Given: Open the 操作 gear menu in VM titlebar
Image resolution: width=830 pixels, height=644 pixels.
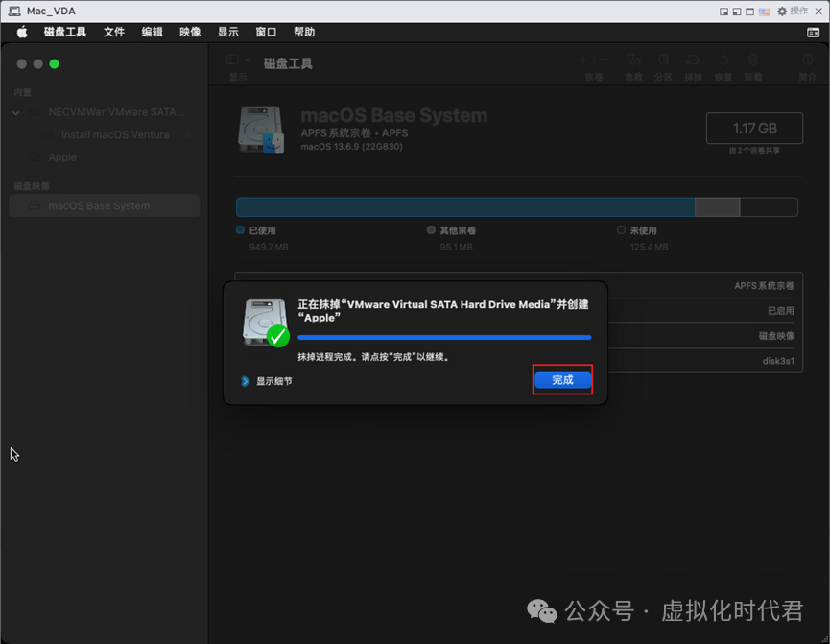Looking at the screenshot, I should point(793,12).
